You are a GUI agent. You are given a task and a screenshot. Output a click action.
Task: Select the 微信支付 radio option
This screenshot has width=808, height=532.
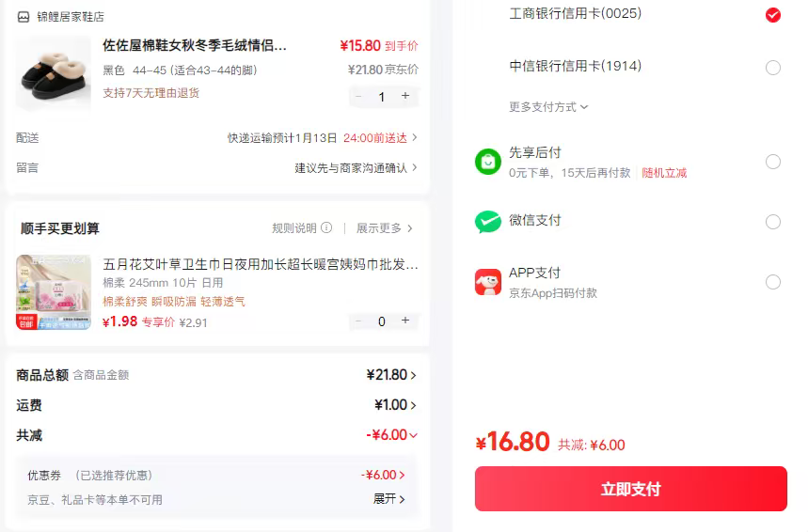click(x=773, y=222)
